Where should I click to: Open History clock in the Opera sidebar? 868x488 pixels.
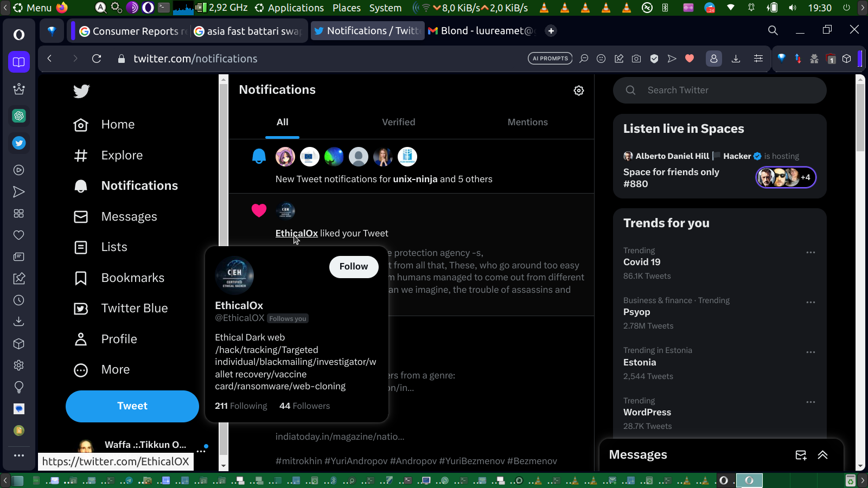[19, 300]
